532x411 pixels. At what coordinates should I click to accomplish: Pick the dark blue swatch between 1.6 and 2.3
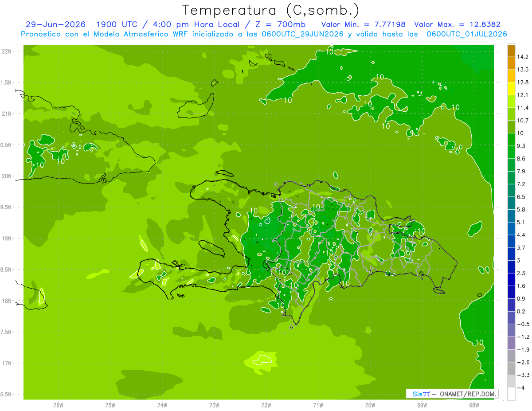(x=511, y=280)
